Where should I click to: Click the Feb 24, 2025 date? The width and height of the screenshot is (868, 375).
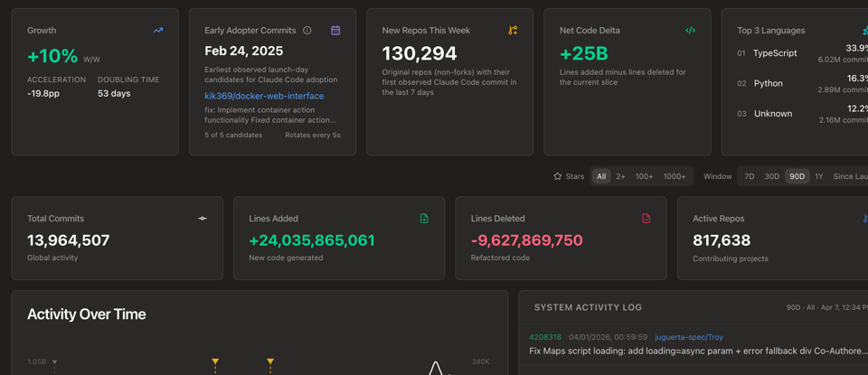(243, 51)
